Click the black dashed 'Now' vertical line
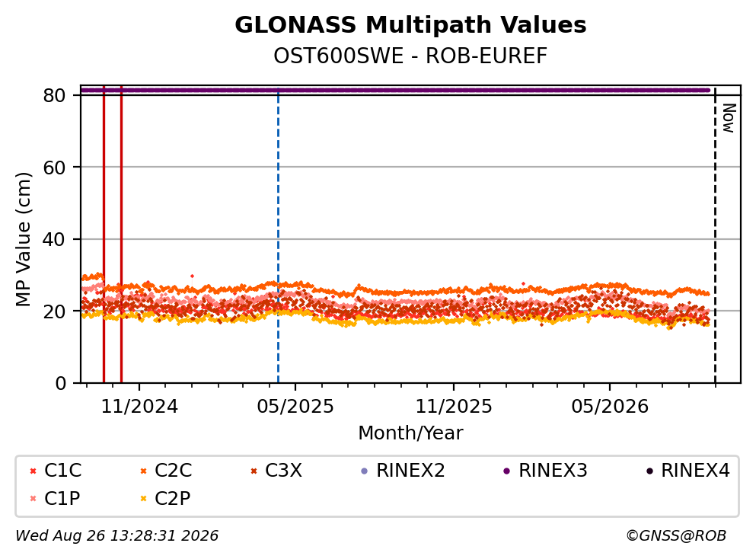The width and height of the screenshot is (756, 559). 715,236
